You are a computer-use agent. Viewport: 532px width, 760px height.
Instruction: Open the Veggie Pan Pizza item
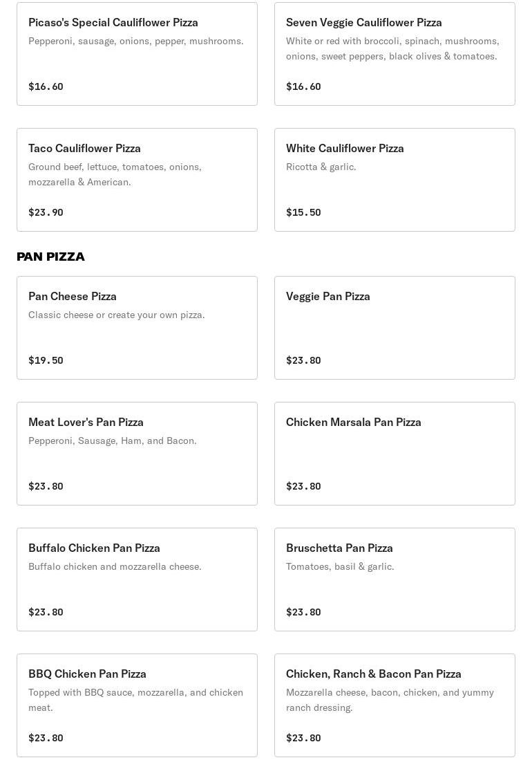[395, 328]
